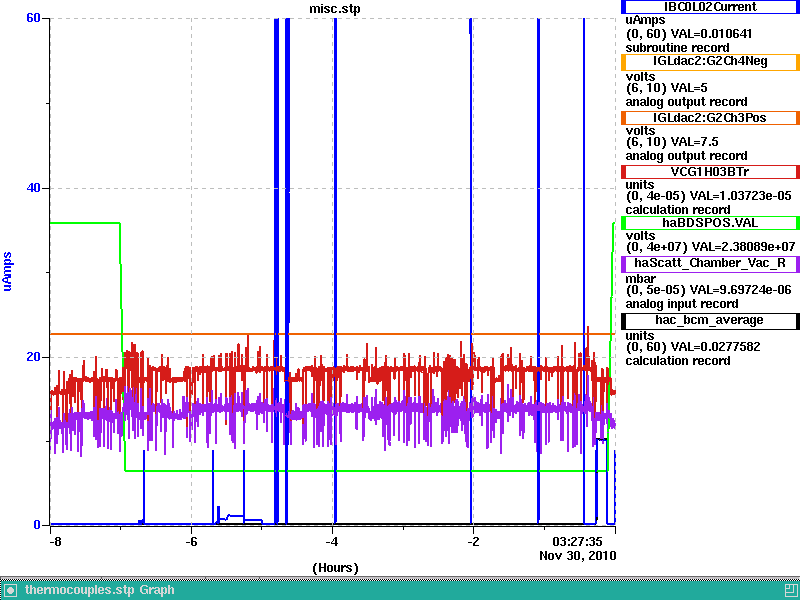800x600 pixels.
Task: Click the VAL=1.03723e-05 readout
Action: (x=740, y=196)
